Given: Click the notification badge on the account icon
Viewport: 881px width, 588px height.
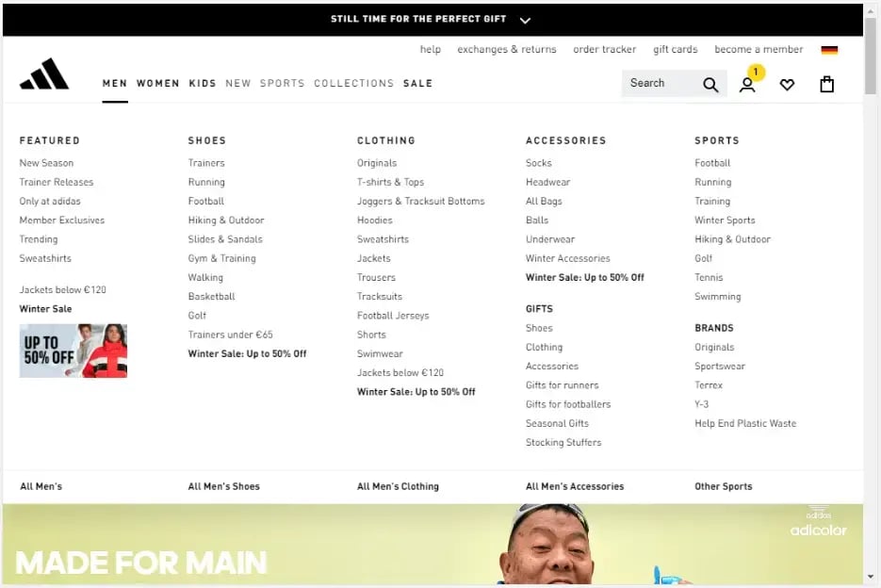Looking at the screenshot, I should [756, 71].
